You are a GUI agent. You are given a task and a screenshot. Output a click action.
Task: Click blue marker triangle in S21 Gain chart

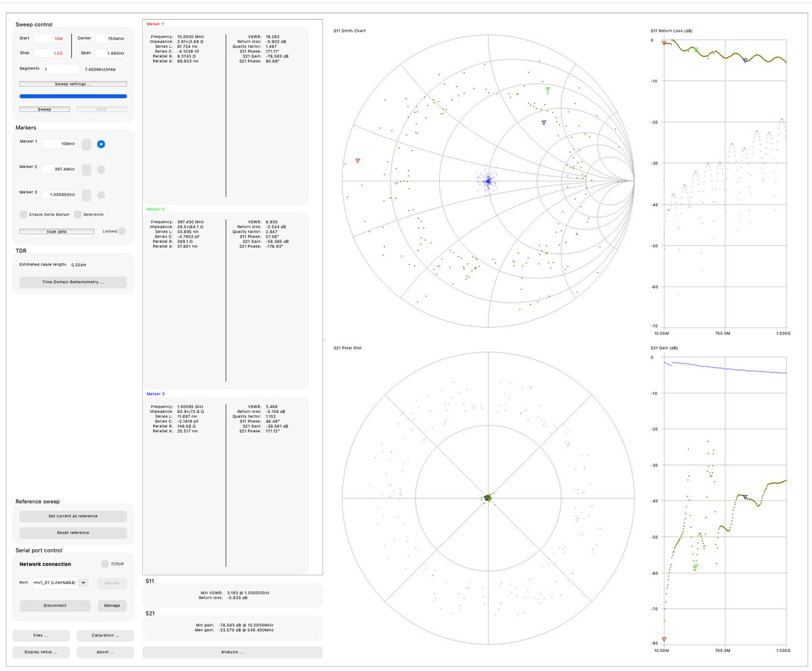[745, 497]
